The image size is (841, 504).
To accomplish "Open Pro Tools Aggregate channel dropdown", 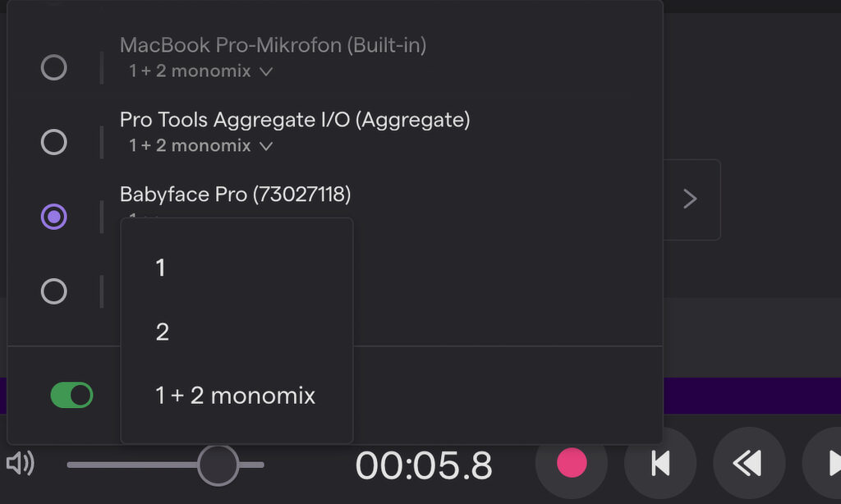I will click(200, 145).
